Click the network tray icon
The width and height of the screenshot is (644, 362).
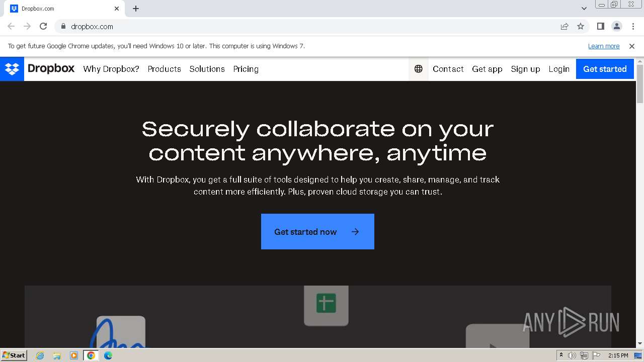pyautogui.click(x=584, y=355)
